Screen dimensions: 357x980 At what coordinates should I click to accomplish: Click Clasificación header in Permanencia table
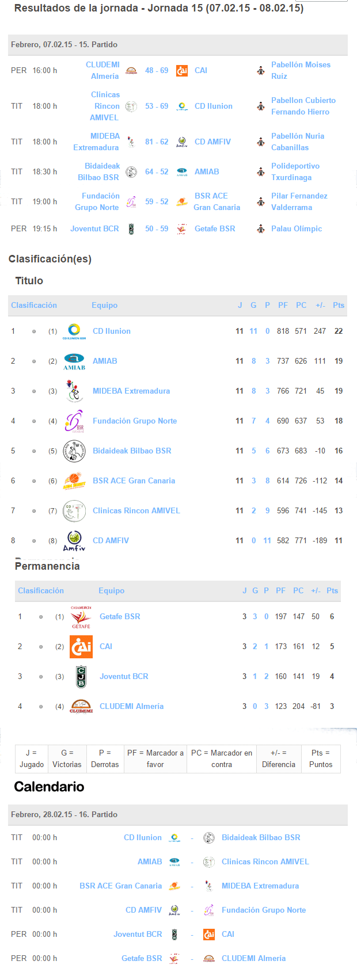(41, 591)
